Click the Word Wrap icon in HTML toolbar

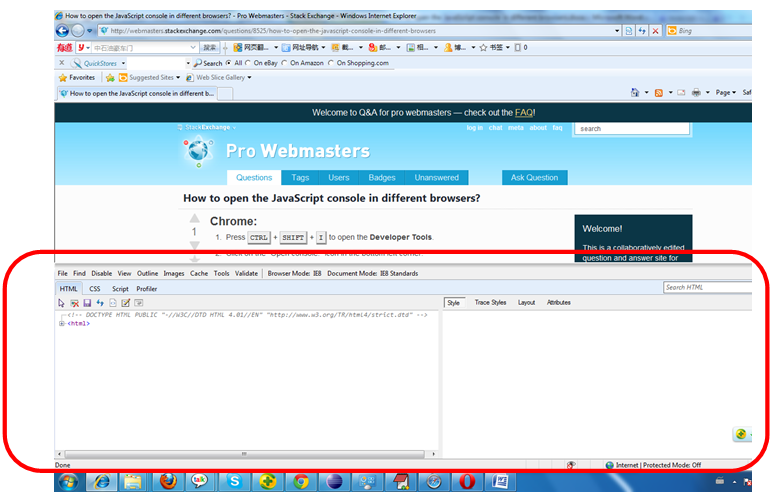139,303
